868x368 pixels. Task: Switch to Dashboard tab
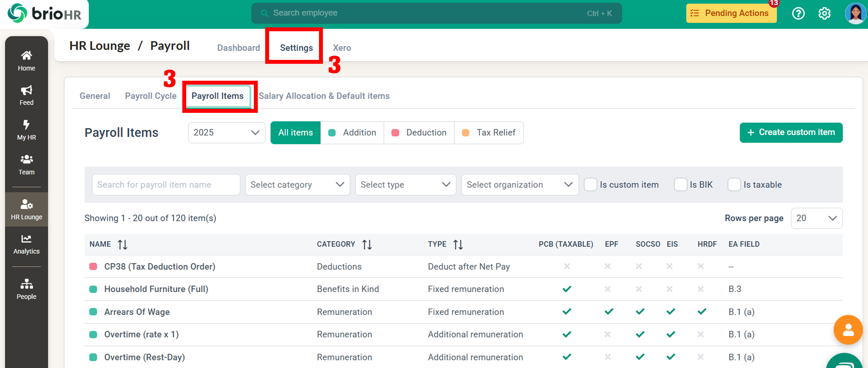[x=239, y=48]
